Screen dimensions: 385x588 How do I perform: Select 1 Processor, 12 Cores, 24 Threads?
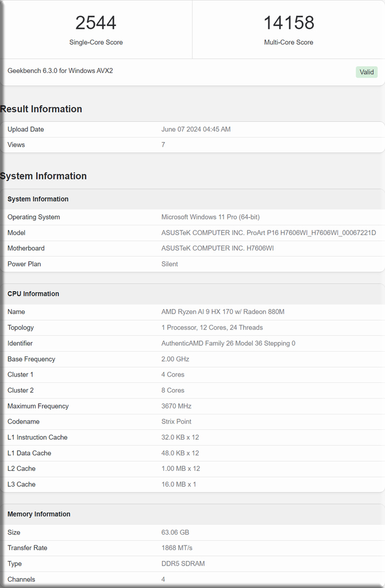pyautogui.click(x=212, y=328)
